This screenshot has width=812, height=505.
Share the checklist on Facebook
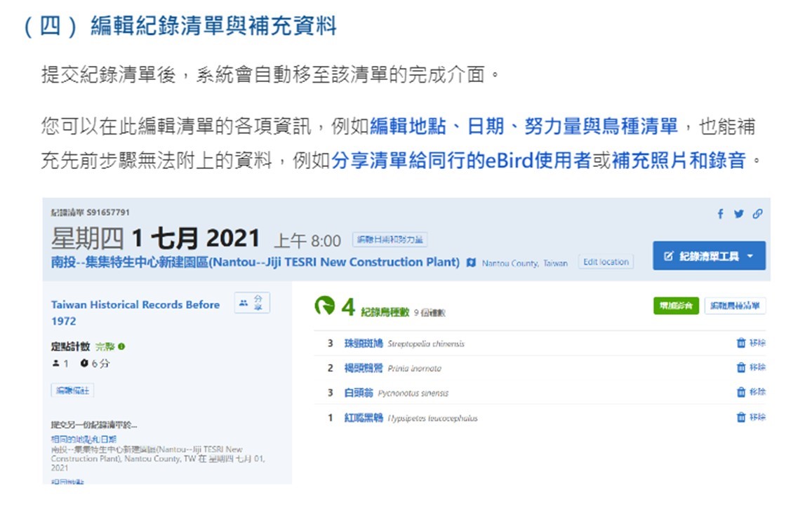pos(721,214)
